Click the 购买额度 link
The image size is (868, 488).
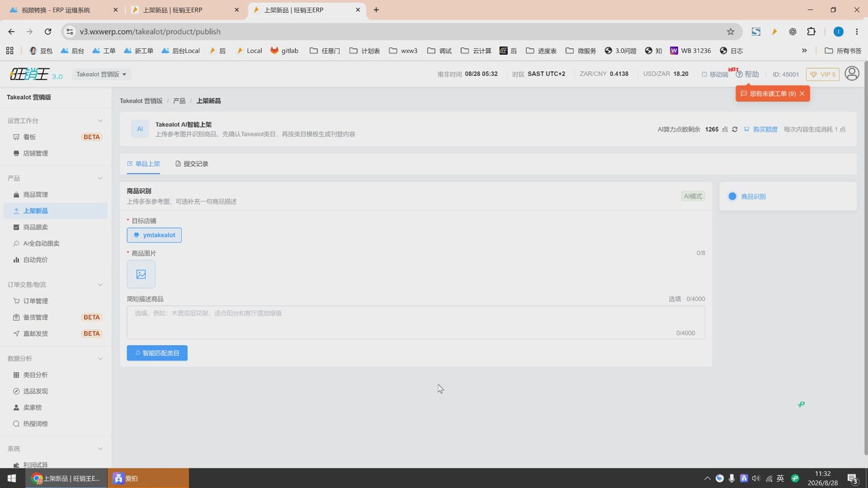point(761,129)
